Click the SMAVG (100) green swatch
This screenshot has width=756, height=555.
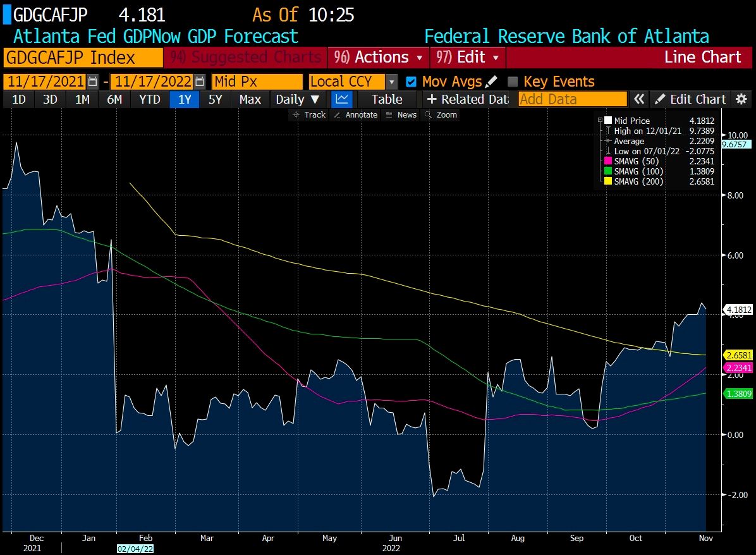coord(608,171)
